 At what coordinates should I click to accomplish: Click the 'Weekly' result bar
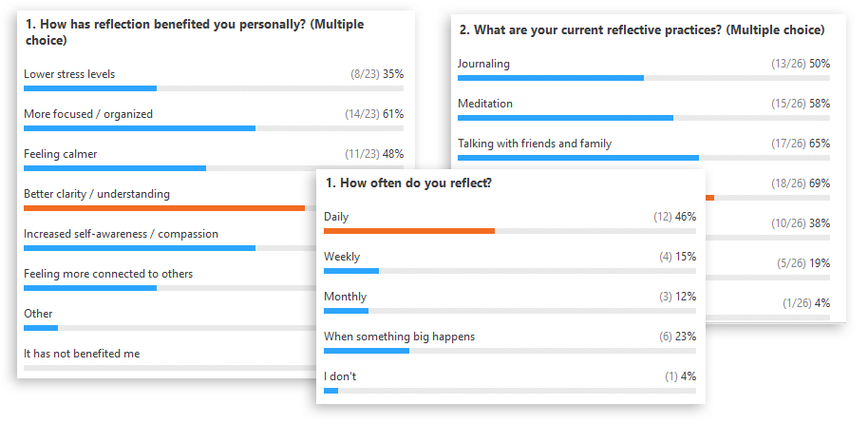pyautogui.click(x=510, y=271)
